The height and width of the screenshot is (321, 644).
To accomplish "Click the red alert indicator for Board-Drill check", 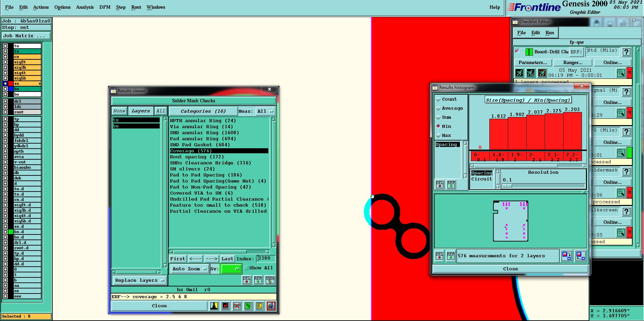I will pyautogui.click(x=630, y=72).
